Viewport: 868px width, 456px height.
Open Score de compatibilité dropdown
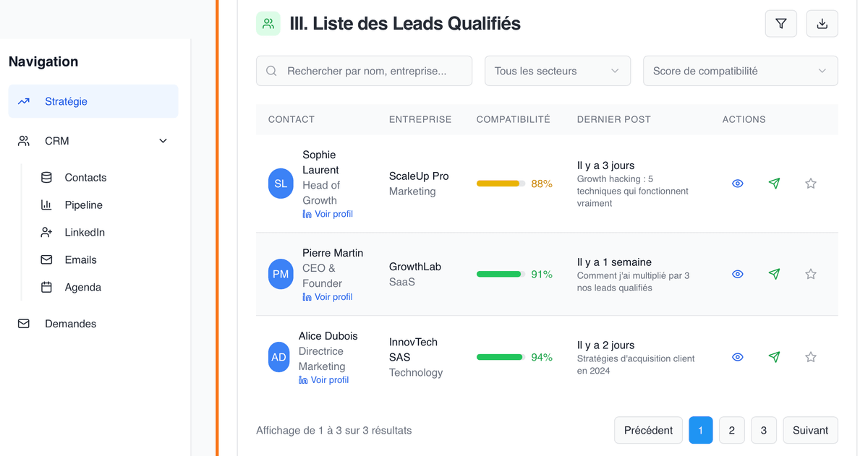pyautogui.click(x=740, y=71)
